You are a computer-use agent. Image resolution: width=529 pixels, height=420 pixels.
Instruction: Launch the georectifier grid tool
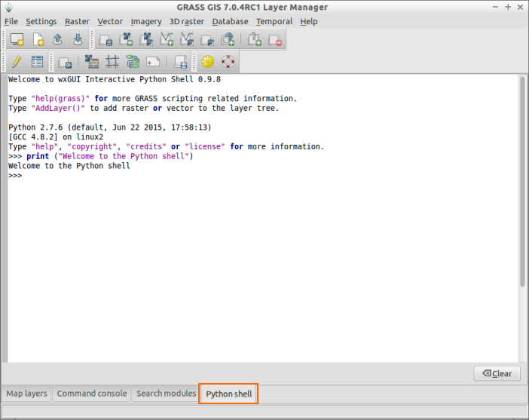pos(112,62)
